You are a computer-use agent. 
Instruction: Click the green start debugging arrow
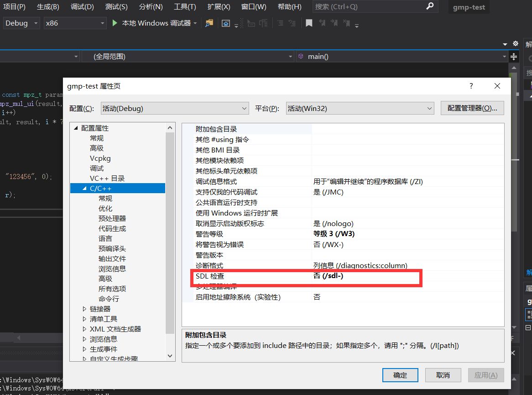point(115,23)
